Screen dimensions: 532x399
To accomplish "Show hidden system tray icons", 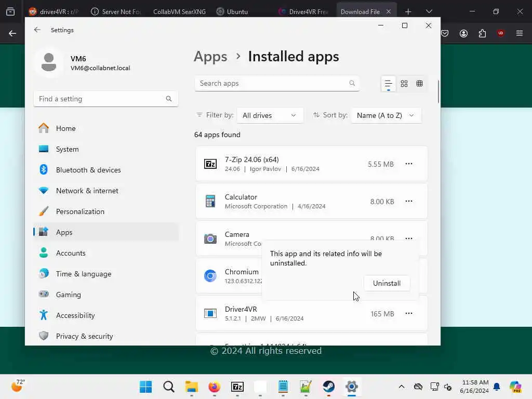I will coord(402,387).
